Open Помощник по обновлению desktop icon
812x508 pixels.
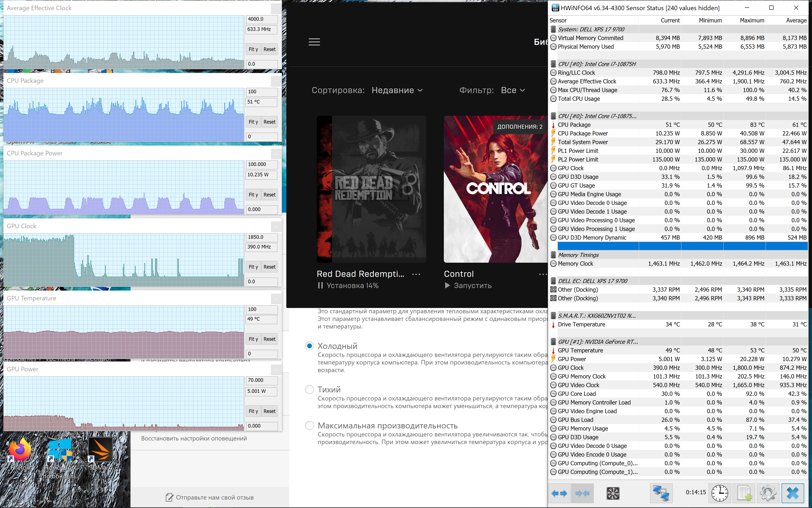(x=60, y=458)
